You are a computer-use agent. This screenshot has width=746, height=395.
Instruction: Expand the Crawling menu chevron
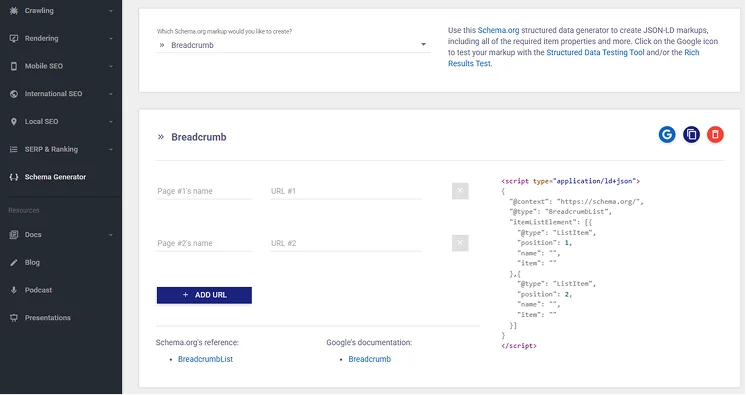[111, 11]
